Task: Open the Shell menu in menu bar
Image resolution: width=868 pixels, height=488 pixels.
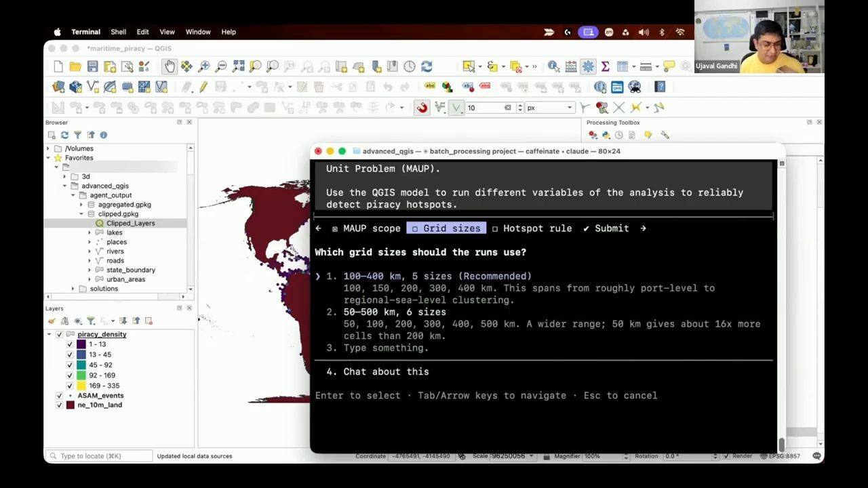Action: [118, 32]
